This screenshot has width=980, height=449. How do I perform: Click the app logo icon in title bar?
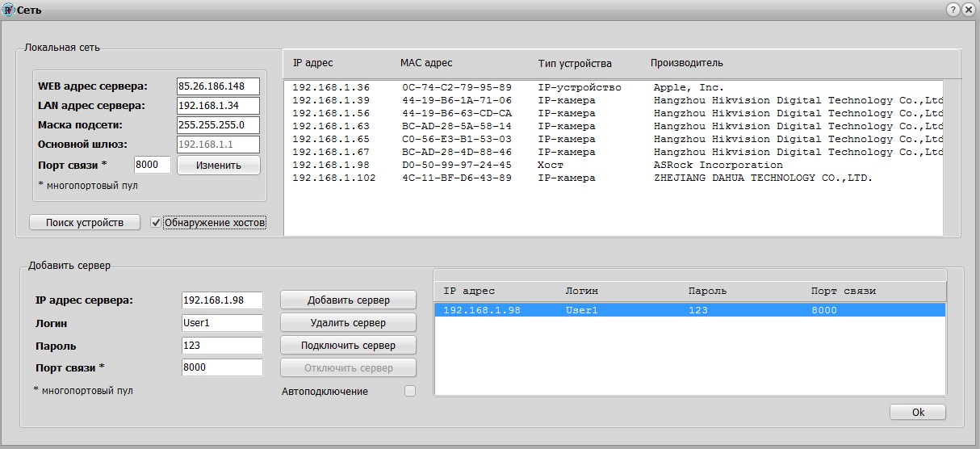click(x=10, y=10)
